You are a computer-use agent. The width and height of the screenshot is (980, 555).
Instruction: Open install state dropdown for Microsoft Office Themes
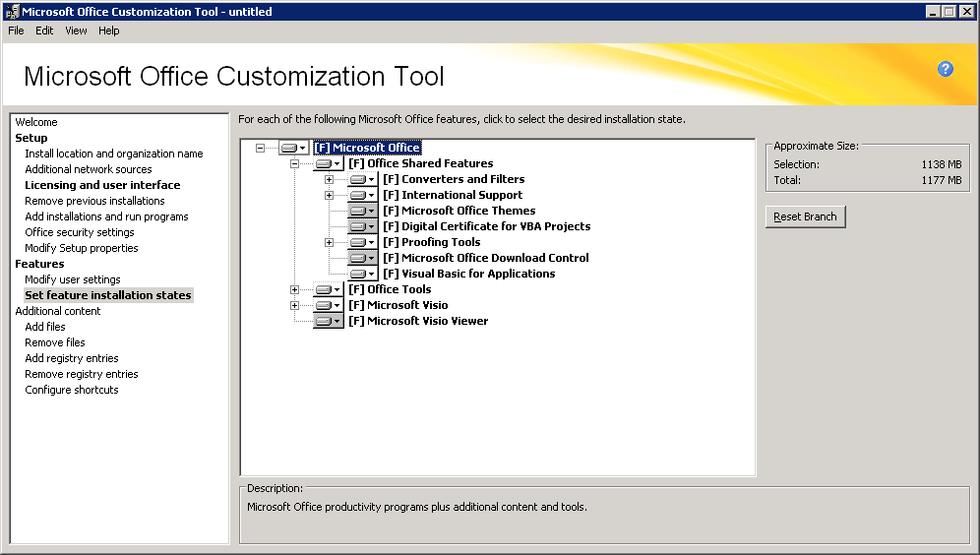click(362, 211)
